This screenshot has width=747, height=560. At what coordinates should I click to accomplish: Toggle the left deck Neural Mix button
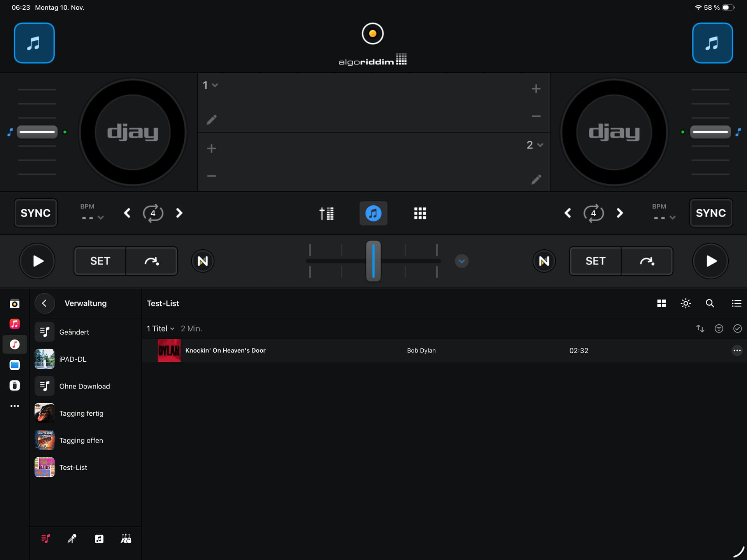coord(203,261)
